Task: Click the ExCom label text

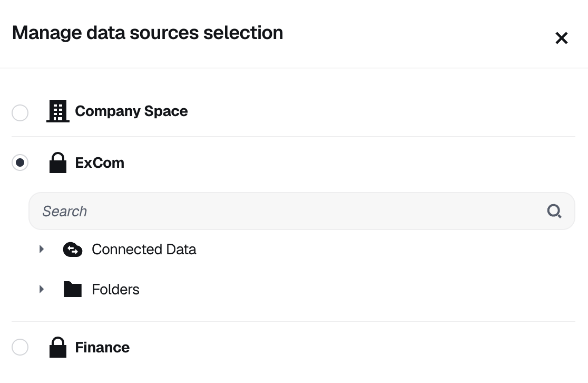Action: pos(100,162)
